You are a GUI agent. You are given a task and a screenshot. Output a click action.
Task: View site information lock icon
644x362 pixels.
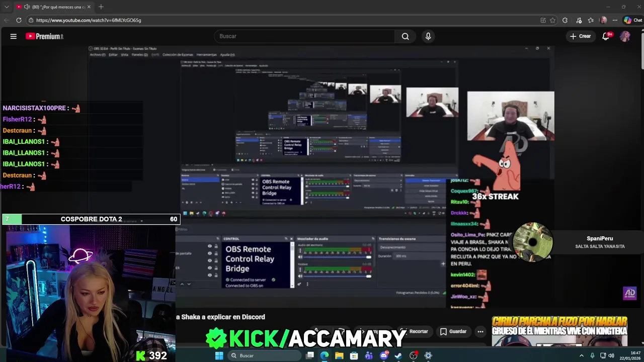(31, 20)
